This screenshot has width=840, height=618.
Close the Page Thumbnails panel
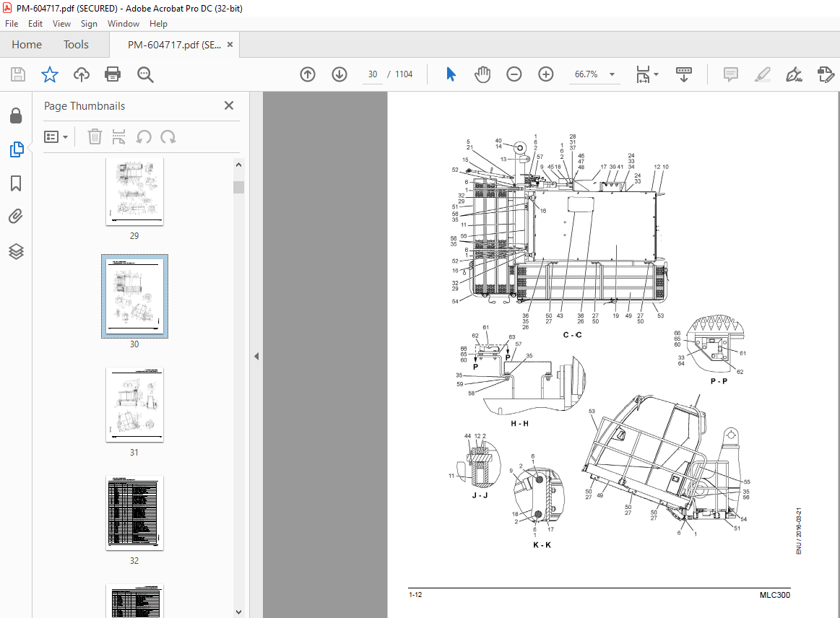229,105
